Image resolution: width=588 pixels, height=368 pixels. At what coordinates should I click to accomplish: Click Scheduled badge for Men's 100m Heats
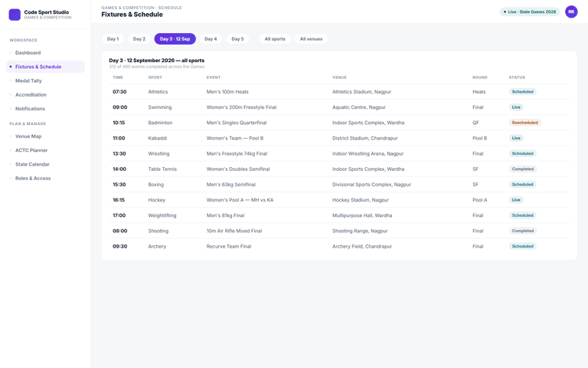pos(522,92)
